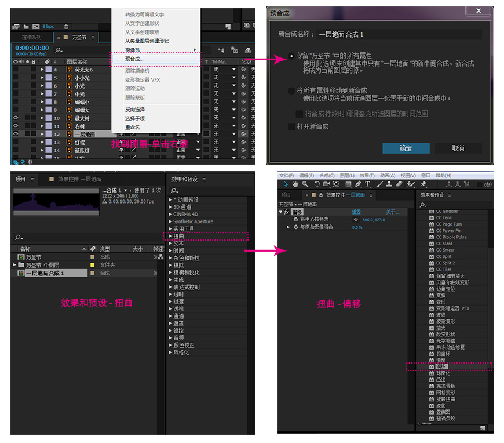Screen dimensions: 504x443
Task: Select the Clone Stamp tool
Action: coord(389,184)
